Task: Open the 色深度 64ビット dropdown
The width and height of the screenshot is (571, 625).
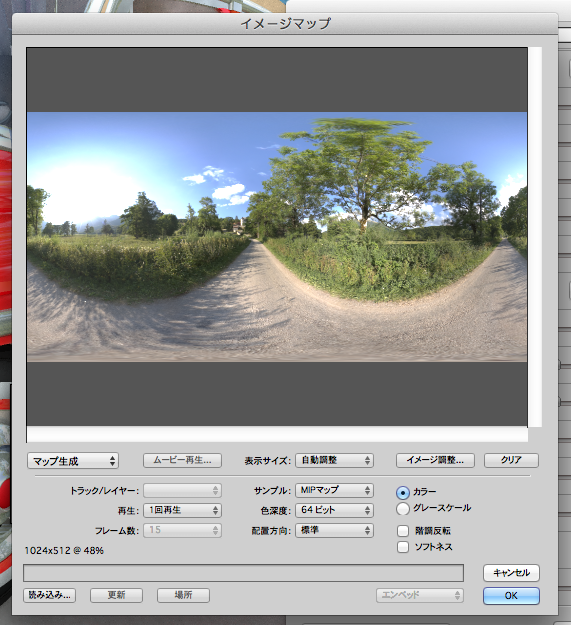Action: (334, 510)
